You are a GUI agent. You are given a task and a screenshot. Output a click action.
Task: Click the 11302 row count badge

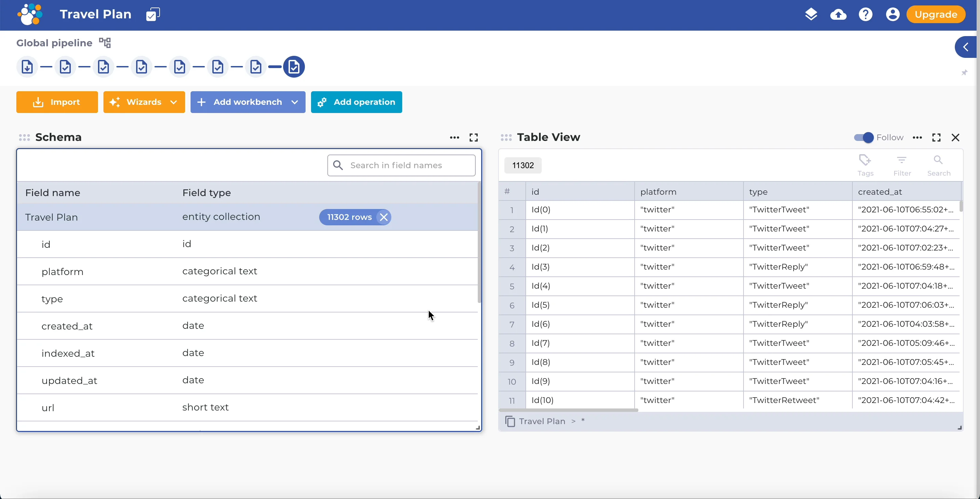click(523, 165)
